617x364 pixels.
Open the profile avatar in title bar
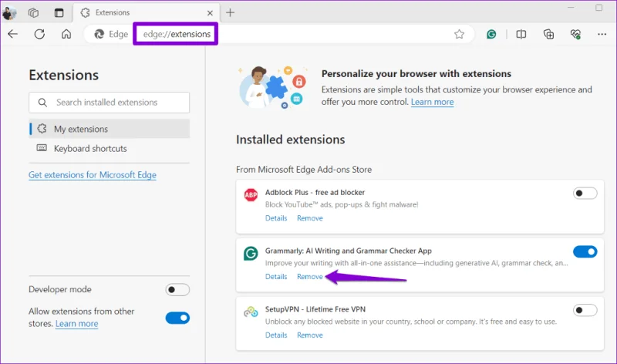pyautogui.click(x=9, y=13)
